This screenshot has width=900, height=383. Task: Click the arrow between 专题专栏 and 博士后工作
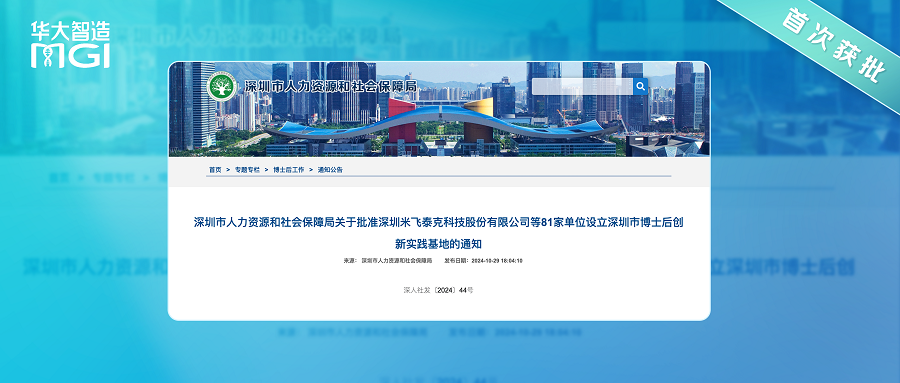click(x=266, y=170)
